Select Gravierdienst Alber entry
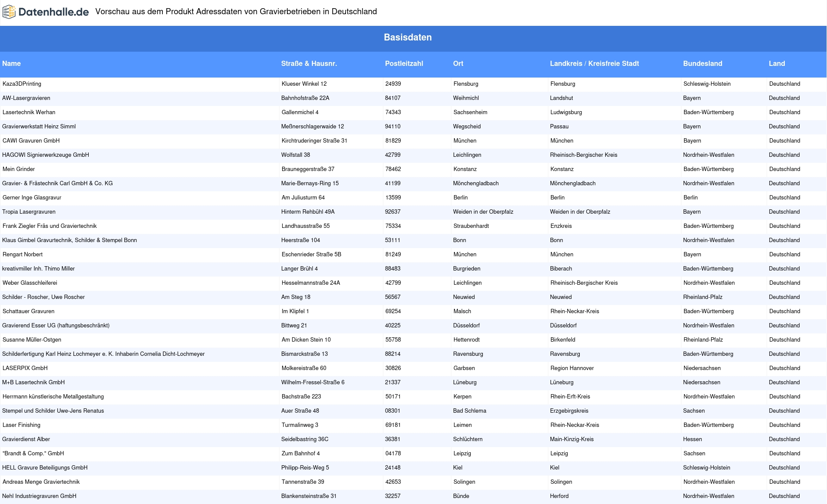This screenshot has height=504, width=827. coord(26,439)
